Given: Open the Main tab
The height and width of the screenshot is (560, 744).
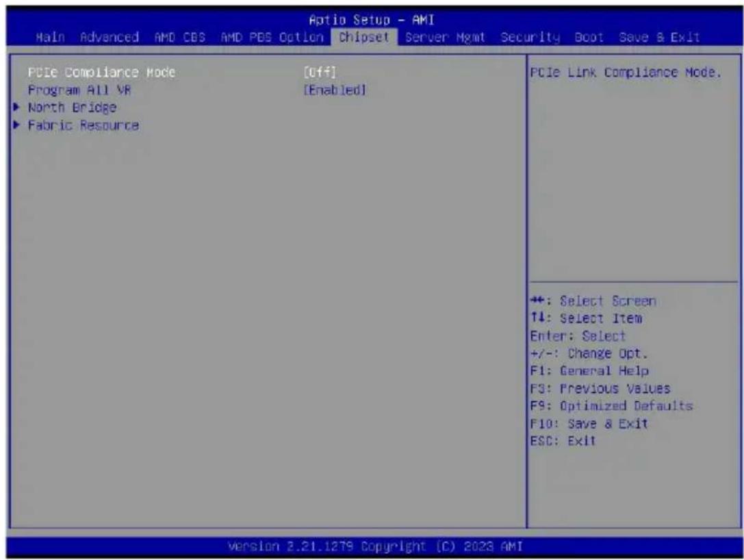Looking at the screenshot, I should coord(50,37).
